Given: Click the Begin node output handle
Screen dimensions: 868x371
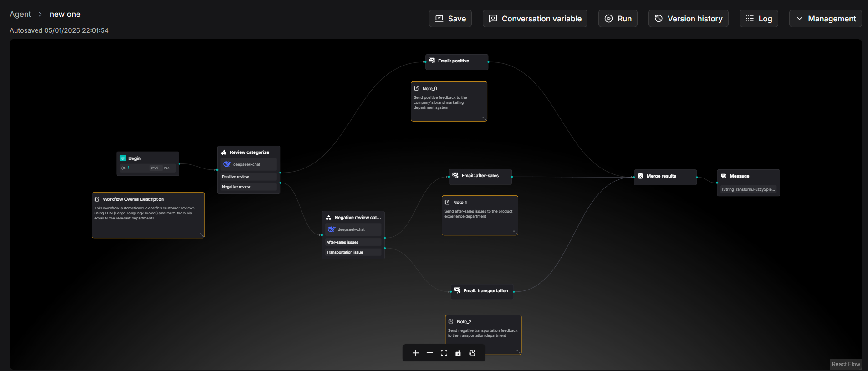Looking at the screenshot, I should point(179,163).
